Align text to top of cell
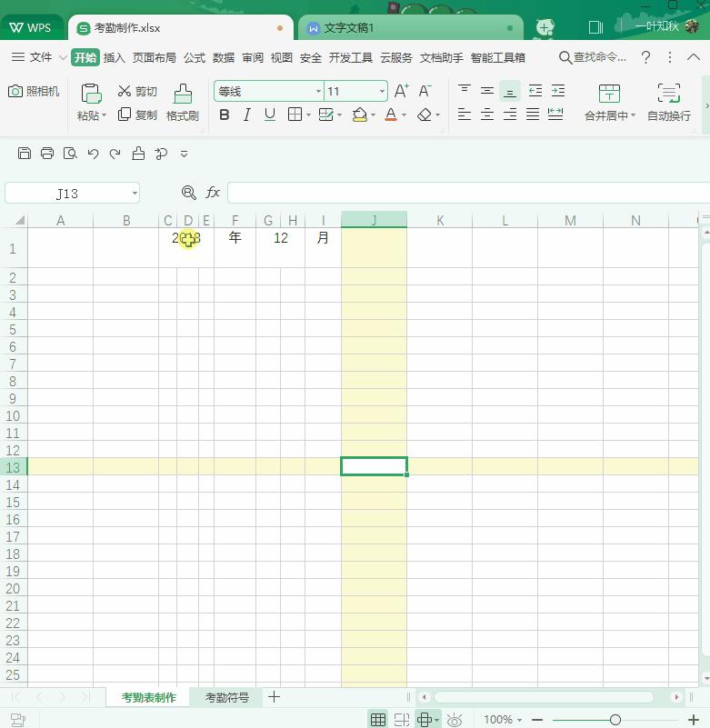Viewport: 710px width, 728px height. click(465, 90)
